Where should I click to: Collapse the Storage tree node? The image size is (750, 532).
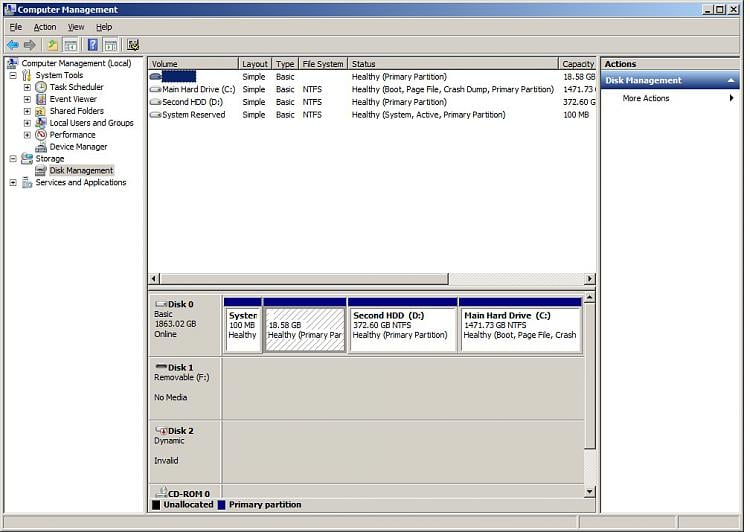click(13, 159)
